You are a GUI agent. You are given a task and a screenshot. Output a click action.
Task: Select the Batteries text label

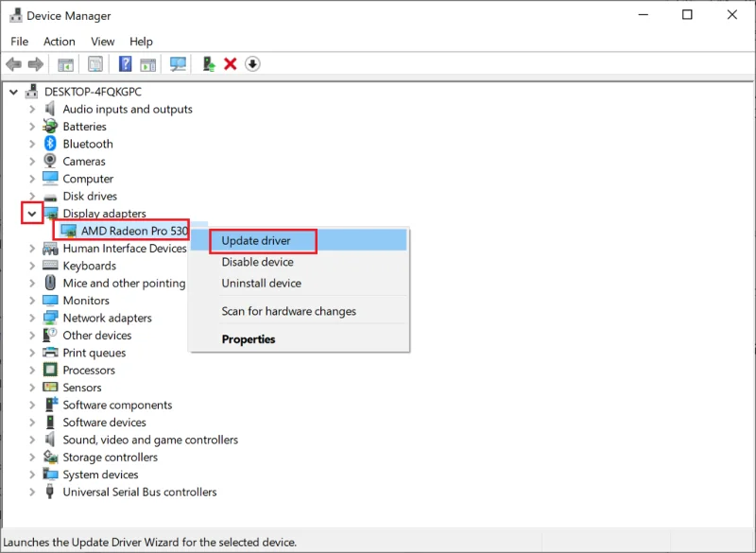(x=84, y=127)
